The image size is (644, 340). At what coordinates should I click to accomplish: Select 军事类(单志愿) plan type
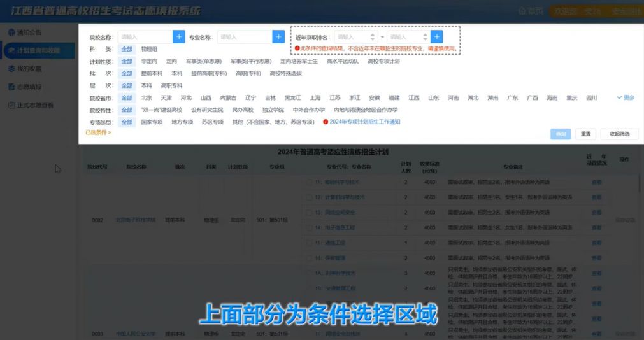point(204,61)
